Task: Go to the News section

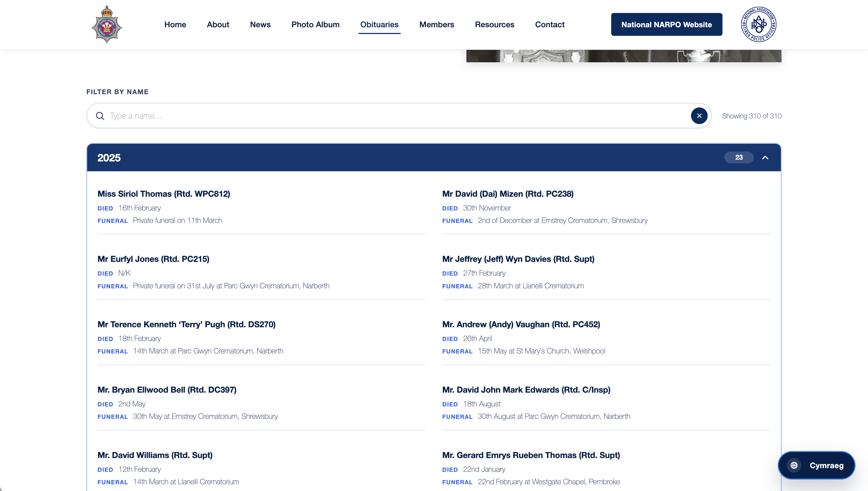Action: pyautogui.click(x=260, y=25)
